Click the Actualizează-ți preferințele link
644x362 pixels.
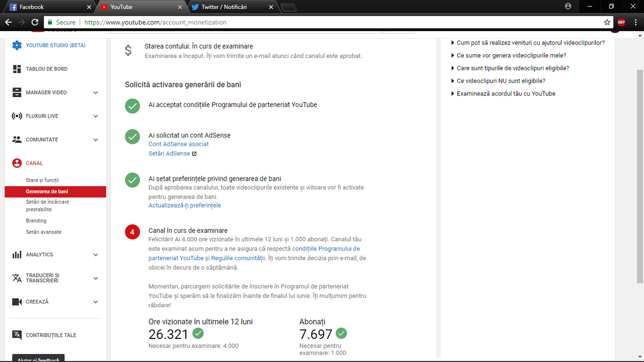coord(185,205)
